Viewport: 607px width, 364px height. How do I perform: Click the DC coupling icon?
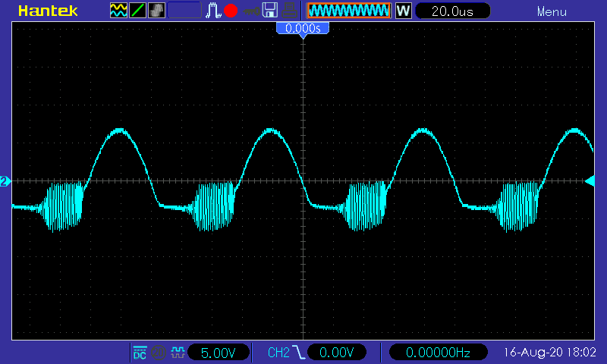140,353
